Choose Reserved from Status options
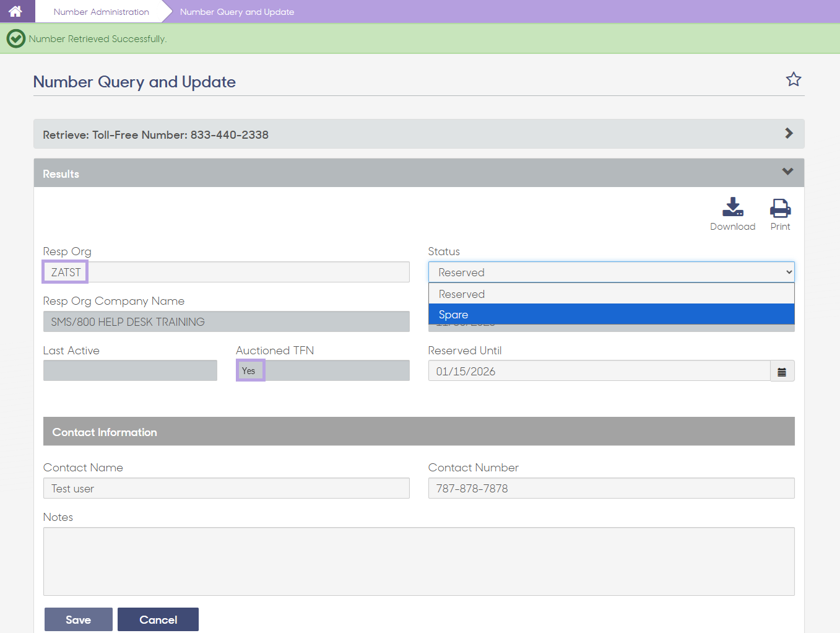 [611, 294]
